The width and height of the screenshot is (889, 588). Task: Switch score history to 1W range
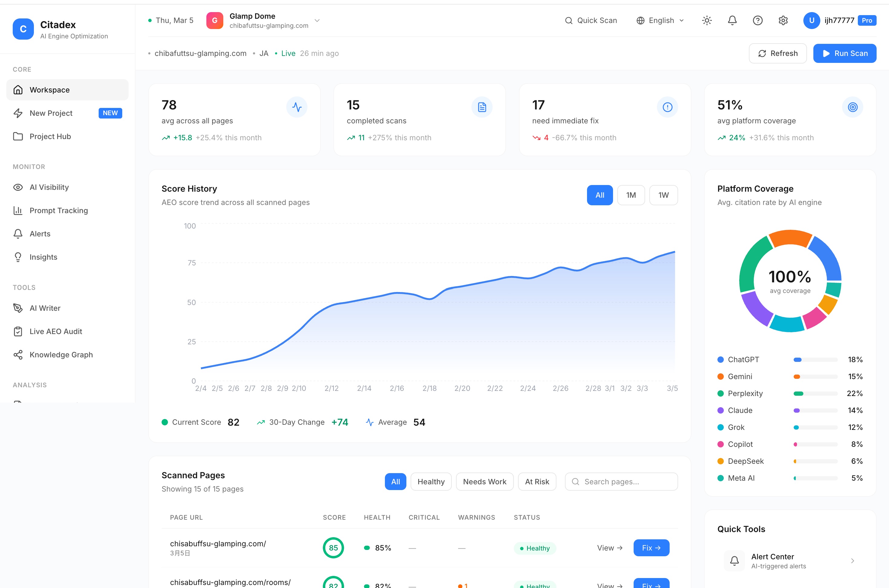pyautogui.click(x=663, y=195)
